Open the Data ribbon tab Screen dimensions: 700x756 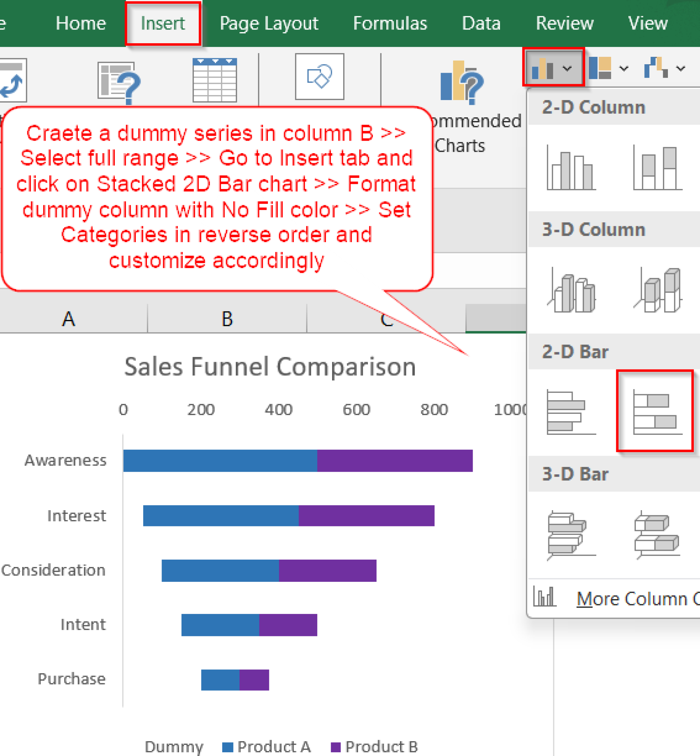pyautogui.click(x=481, y=23)
